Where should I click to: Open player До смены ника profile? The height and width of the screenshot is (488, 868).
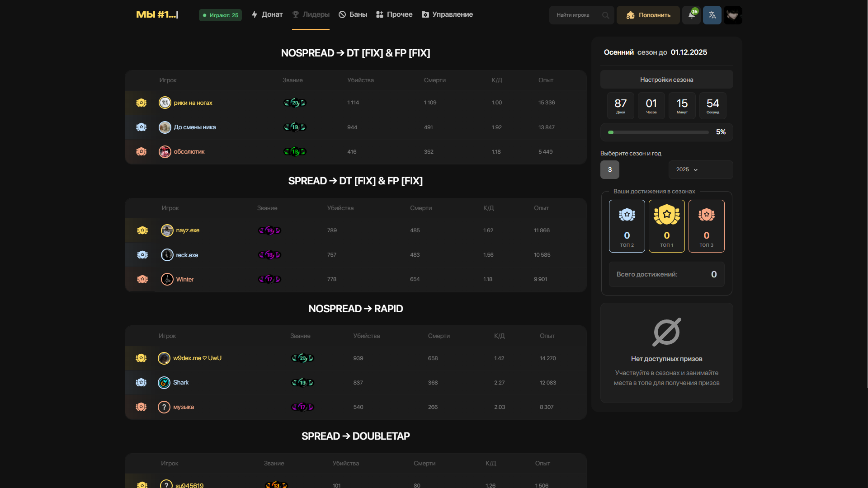[x=195, y=127]
